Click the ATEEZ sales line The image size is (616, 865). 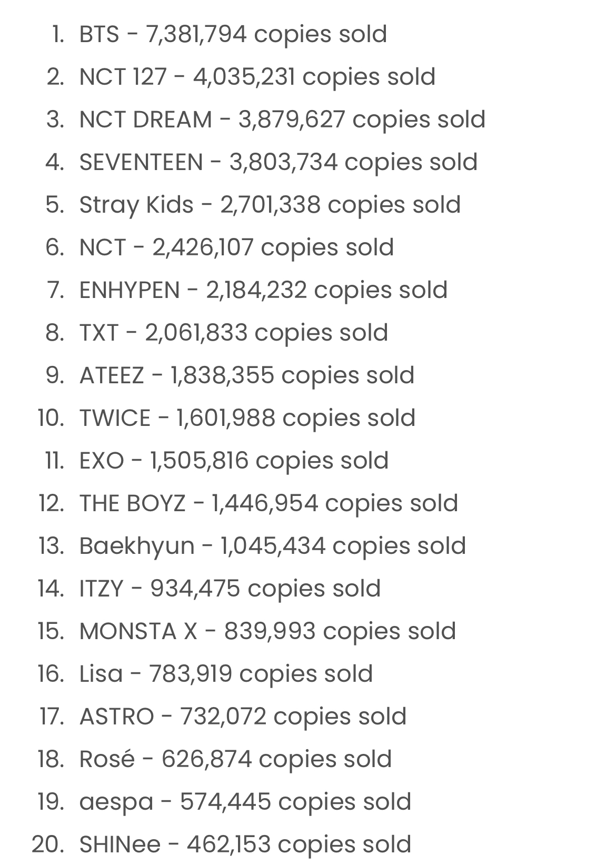click(x=247, y=376)
